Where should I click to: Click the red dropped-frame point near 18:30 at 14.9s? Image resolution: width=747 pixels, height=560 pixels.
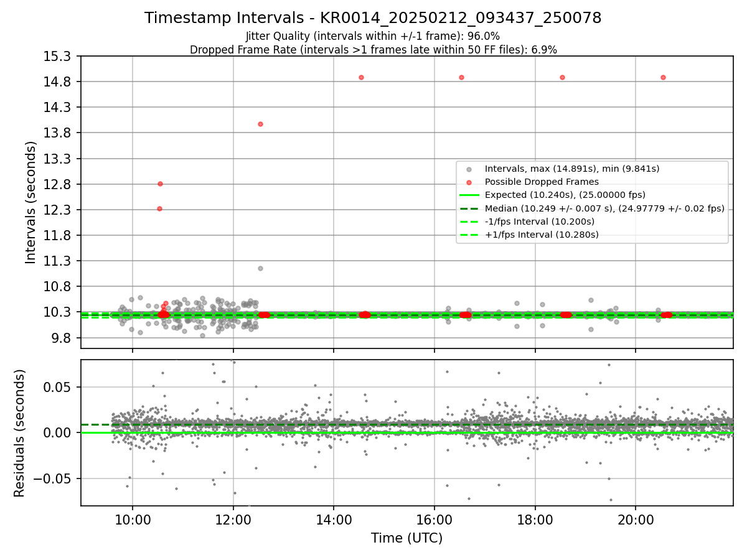pyautogui.click(x=562, y=77)
